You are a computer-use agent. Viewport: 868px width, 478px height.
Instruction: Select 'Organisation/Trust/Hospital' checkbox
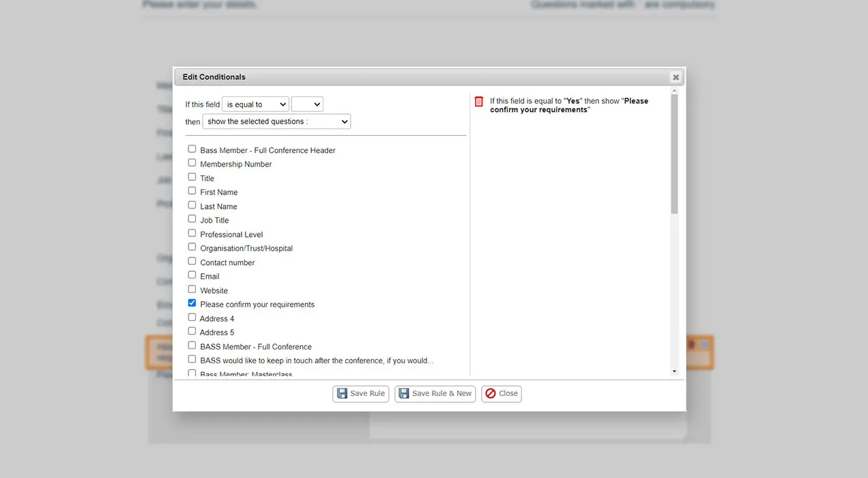click(192, 246)
